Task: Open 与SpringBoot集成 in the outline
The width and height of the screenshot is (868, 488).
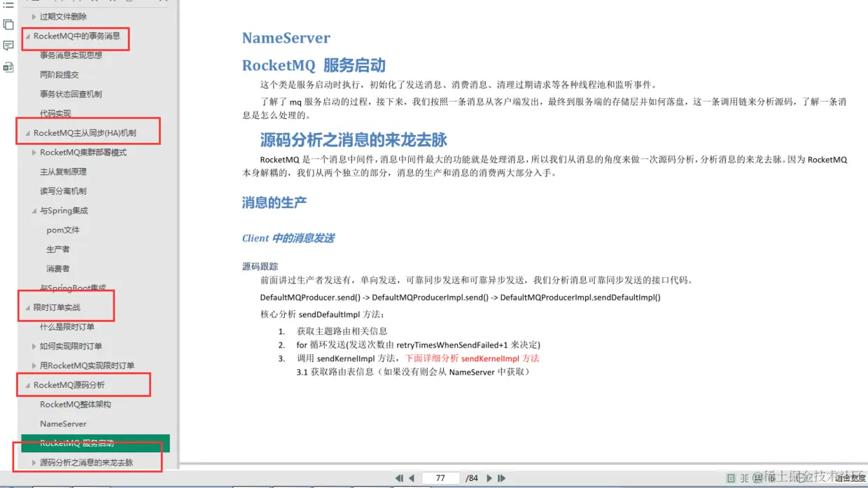Action: pos(73,288)
